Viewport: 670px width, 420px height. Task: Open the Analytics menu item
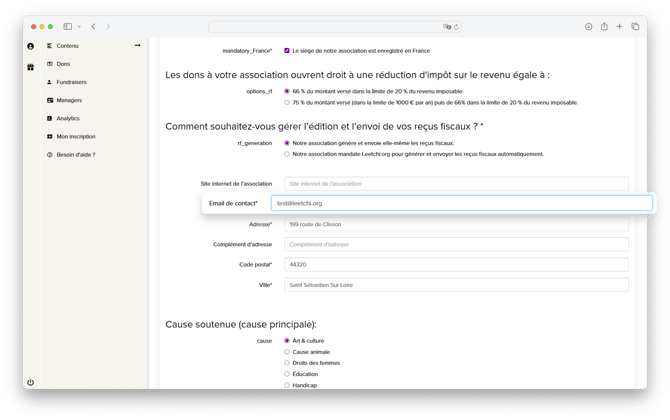click(x=68, y=118)
